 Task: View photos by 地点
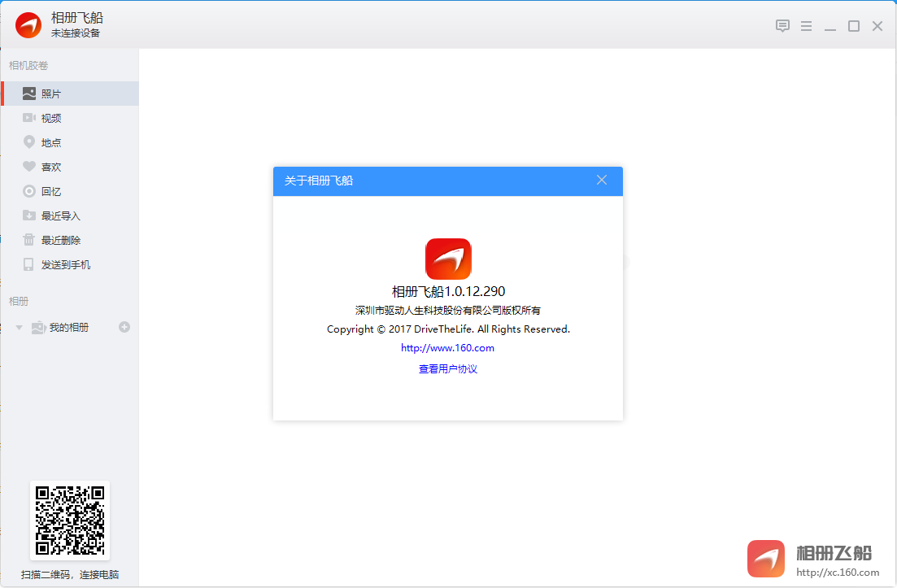(x=49, y=142)
